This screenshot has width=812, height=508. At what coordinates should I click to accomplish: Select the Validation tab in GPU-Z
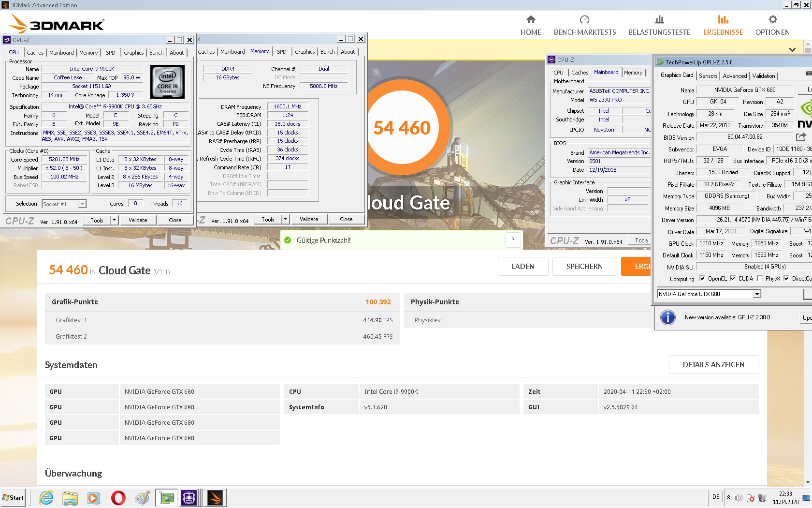tap(764, 76)
